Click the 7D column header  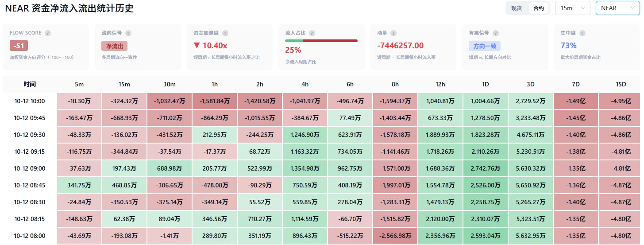click(576, 84)
